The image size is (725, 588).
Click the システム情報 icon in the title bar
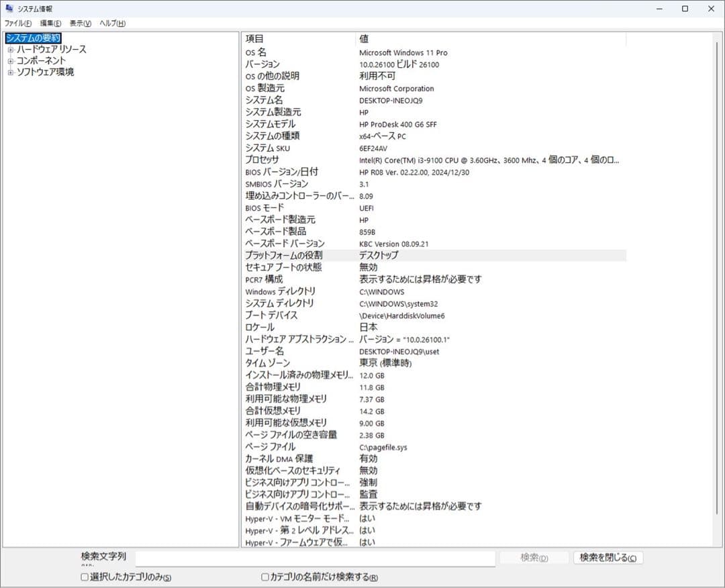pos(9,9)
